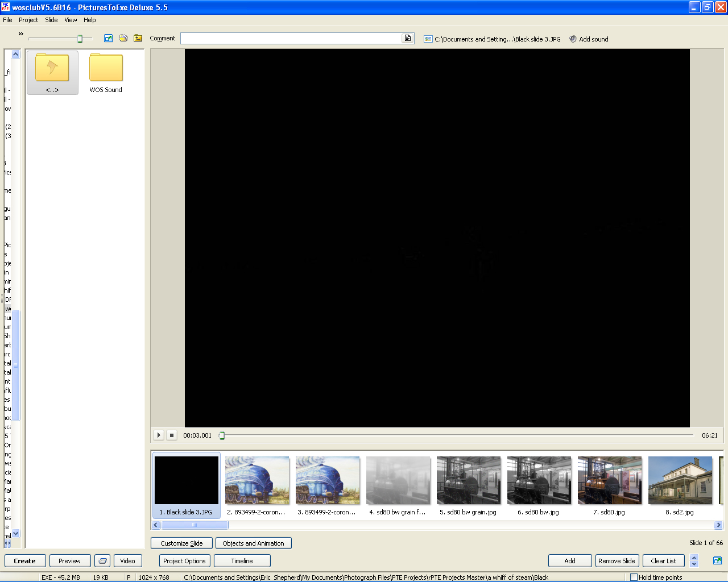
Task: Click the go up one folder icon
Action: 138,38
